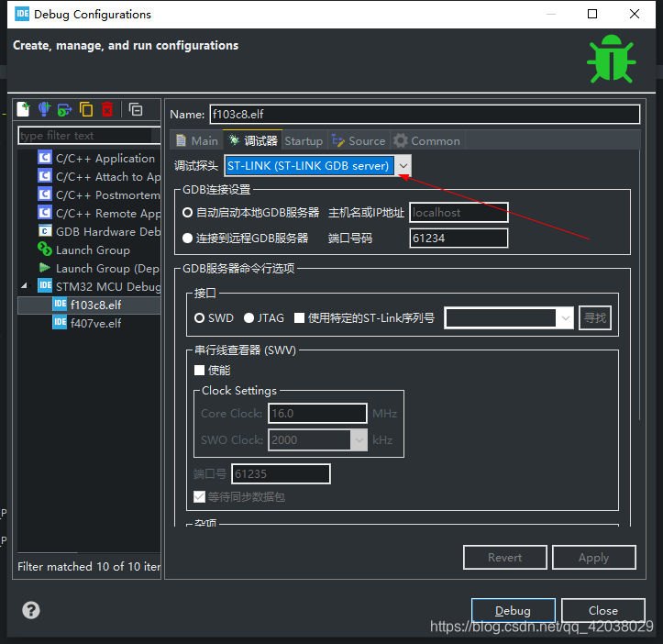The image size is (663, 644).
Task: Select 自动启动本地GDB服务器 radio button
Action: click(x=187, y=213)
